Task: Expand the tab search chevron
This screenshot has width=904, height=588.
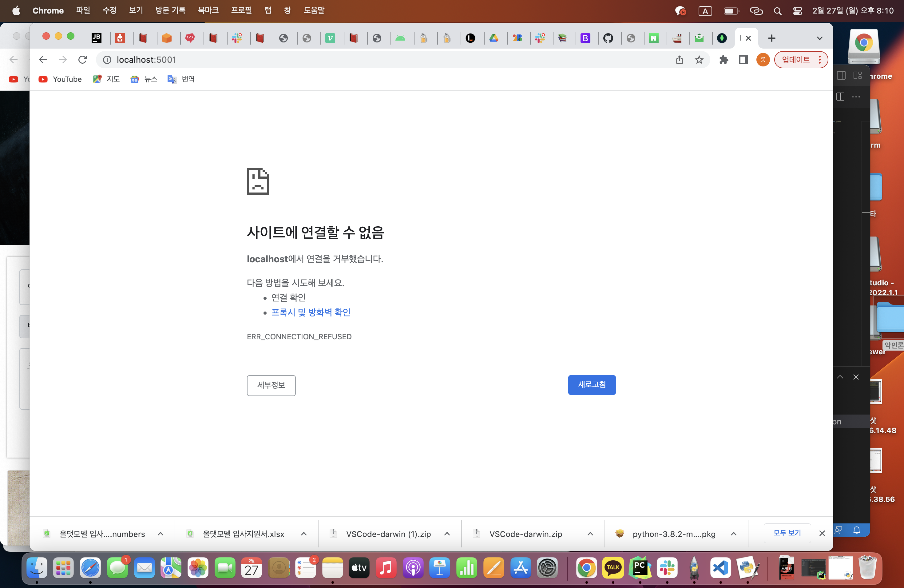Action: click(820, 38)
